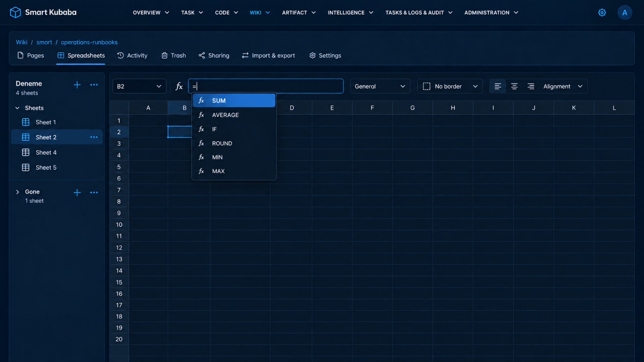Open the TASK menu
Viewport: 644px width, 362px height.
tap(192, 13)
